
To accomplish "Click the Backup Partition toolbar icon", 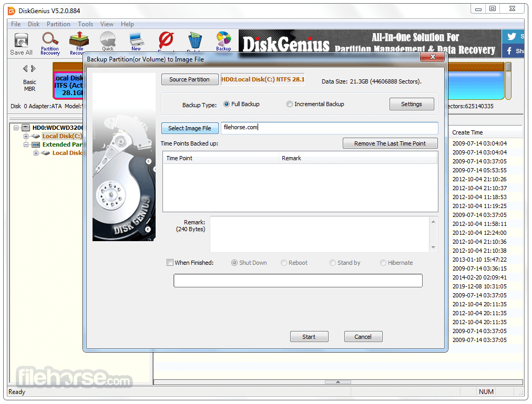I will (223, 41).
